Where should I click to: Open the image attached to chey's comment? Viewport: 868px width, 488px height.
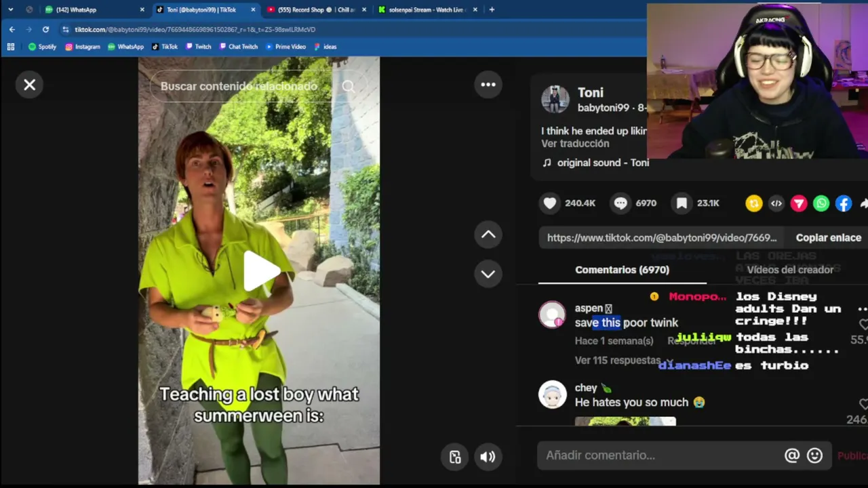pyautogui.click(x=625, y=422)
